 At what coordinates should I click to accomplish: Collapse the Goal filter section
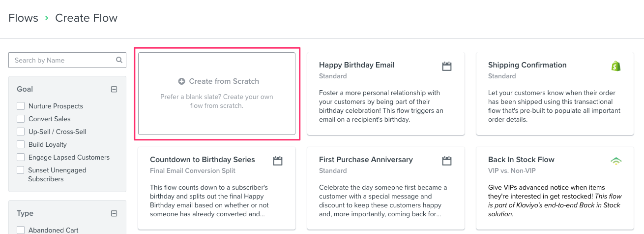coord(114,89)
